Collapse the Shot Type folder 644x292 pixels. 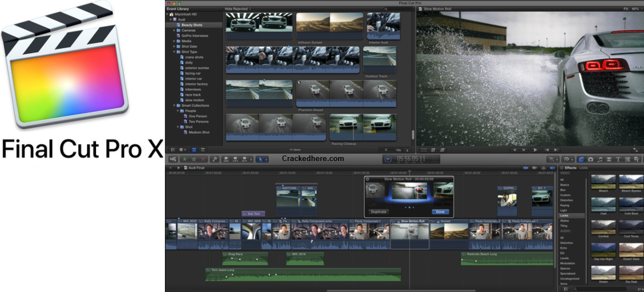(x=174, y=52)
